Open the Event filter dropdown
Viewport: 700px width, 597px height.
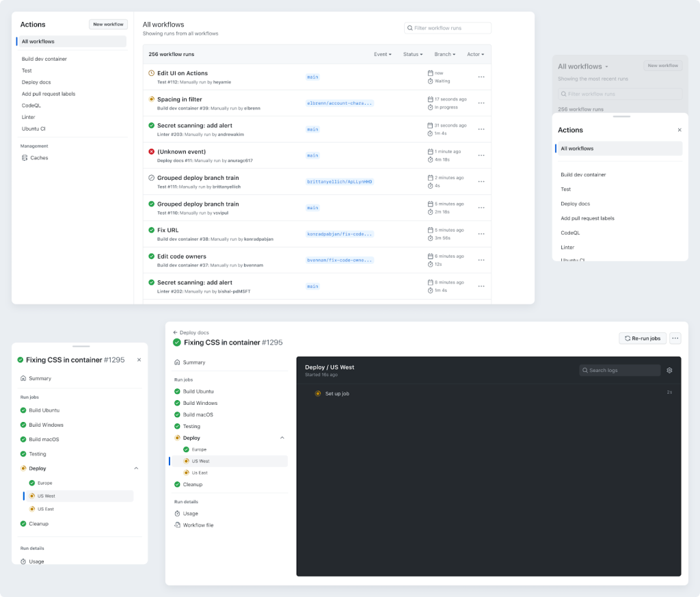[x=382, y=54]
